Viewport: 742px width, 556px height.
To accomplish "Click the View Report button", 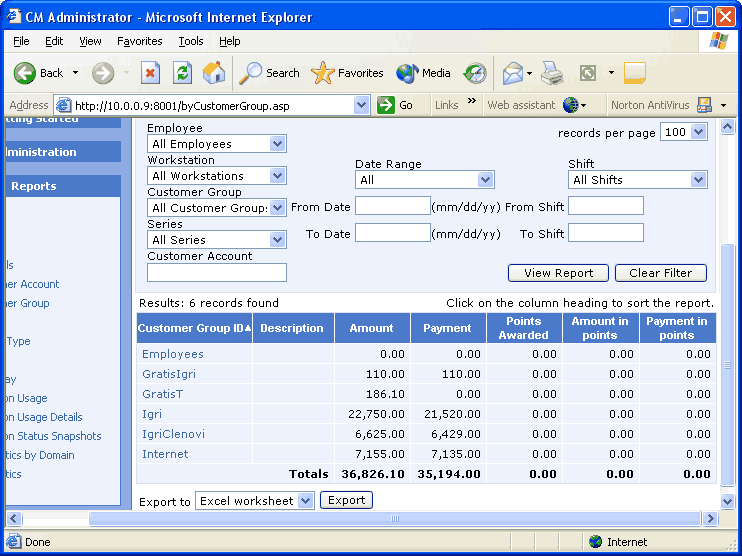I will pos(558,273).
